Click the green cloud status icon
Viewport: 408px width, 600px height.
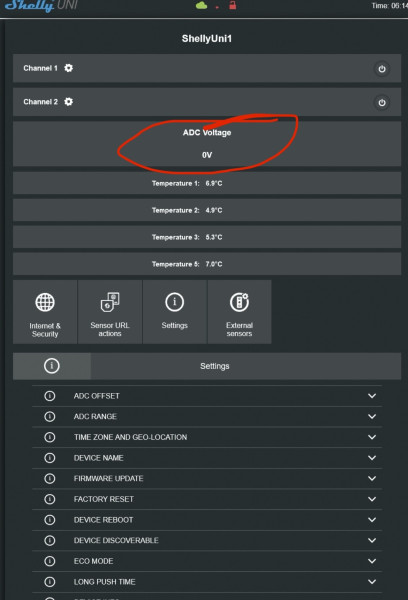201,6
